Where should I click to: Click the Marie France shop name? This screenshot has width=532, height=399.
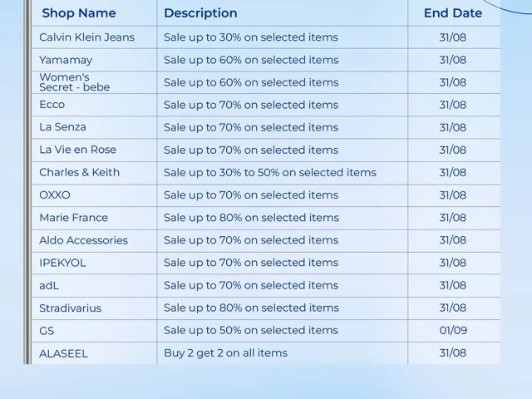click(73, 218)
